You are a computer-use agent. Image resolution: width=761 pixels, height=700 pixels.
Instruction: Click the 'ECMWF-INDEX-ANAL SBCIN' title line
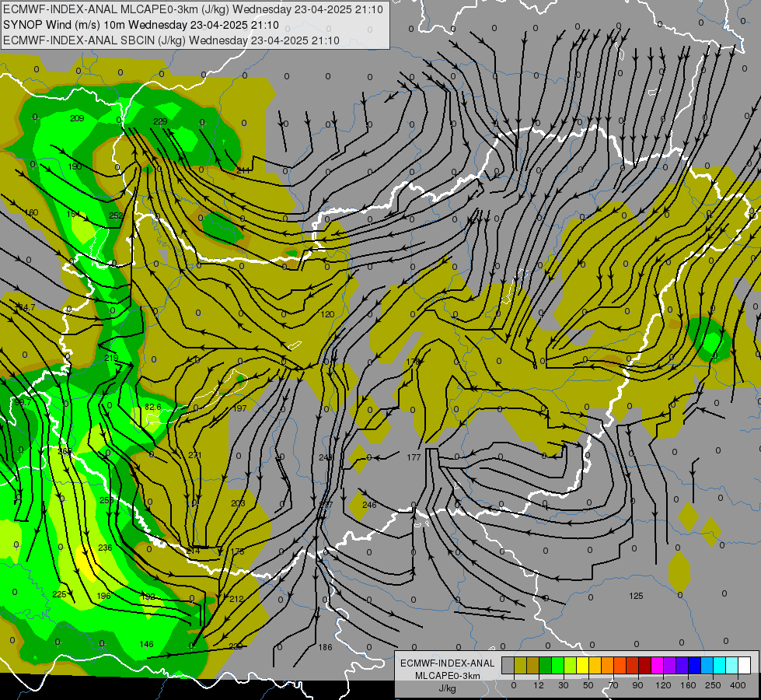point(171,40)
